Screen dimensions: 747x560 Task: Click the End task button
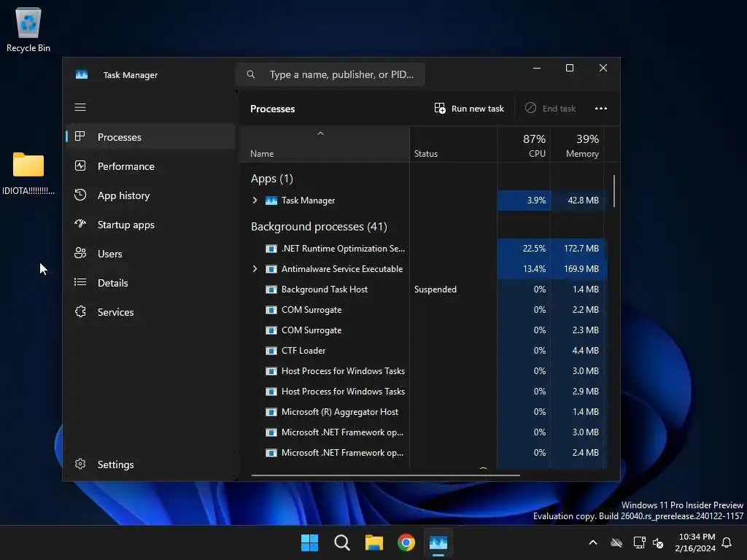551,109
